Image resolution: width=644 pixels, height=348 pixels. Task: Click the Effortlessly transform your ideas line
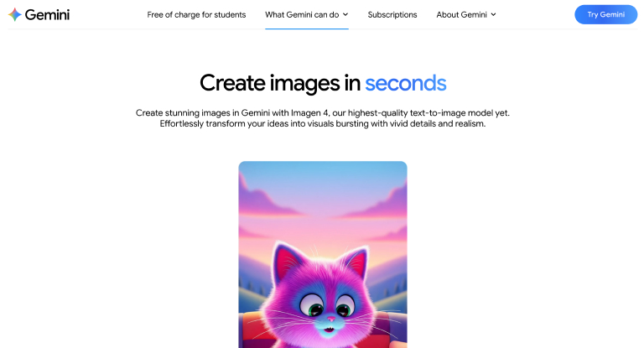322,123
